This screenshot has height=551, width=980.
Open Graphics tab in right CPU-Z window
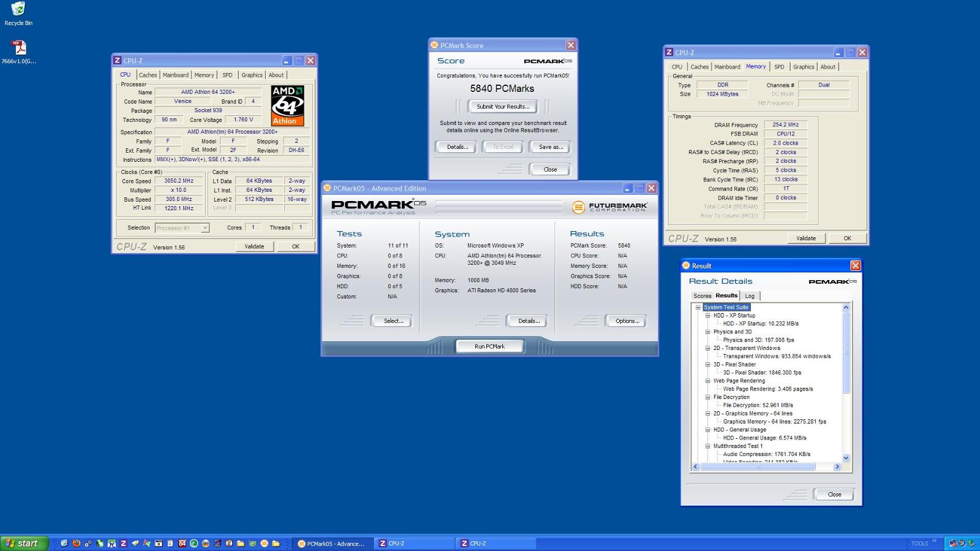804,67
